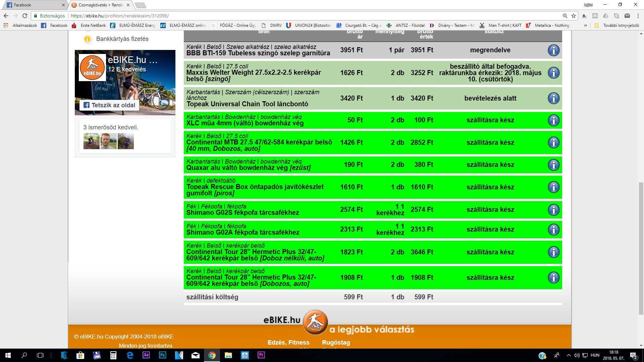
Task: Open the Edzés, Fitness footer link
Action: pyautogui.click(x=288, y=343)
